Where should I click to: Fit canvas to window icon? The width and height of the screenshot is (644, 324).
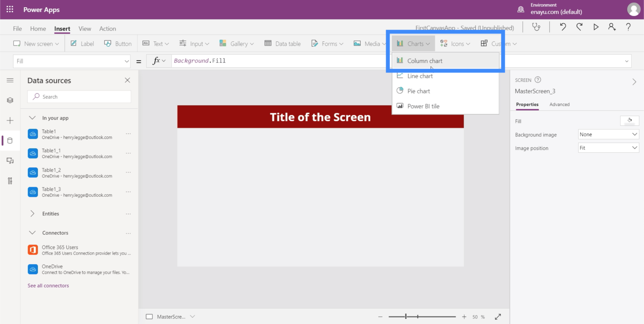pos(498,317)
